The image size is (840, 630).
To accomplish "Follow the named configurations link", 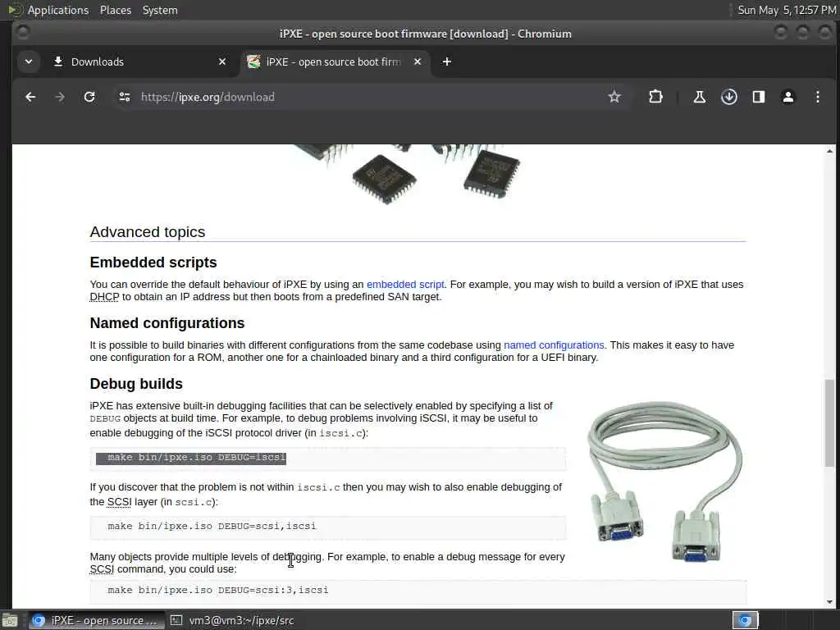I will pos(554,345).
